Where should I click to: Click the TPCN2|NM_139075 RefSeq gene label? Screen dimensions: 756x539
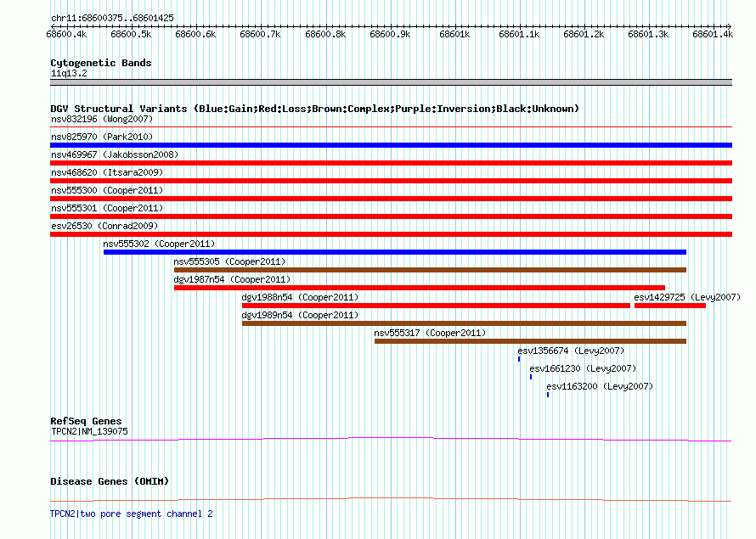pyautogui.click(x=90, y=431)
